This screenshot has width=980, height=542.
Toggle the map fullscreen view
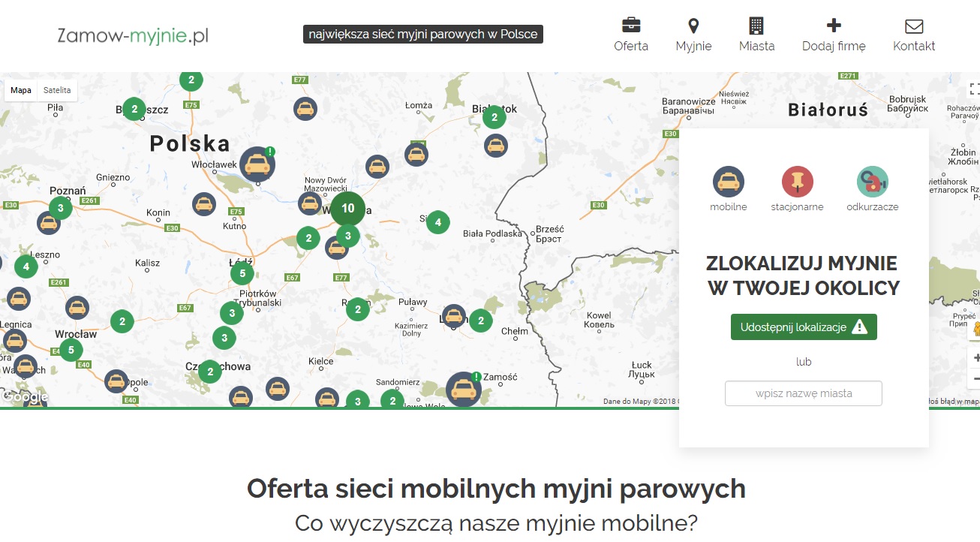[x=974, y=89]
